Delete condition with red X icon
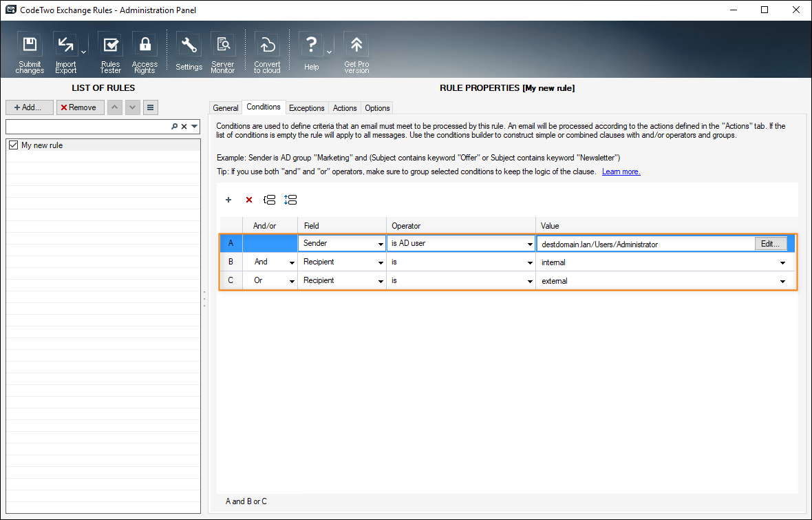The image size is (812, 520). click(x=249, y=200)
